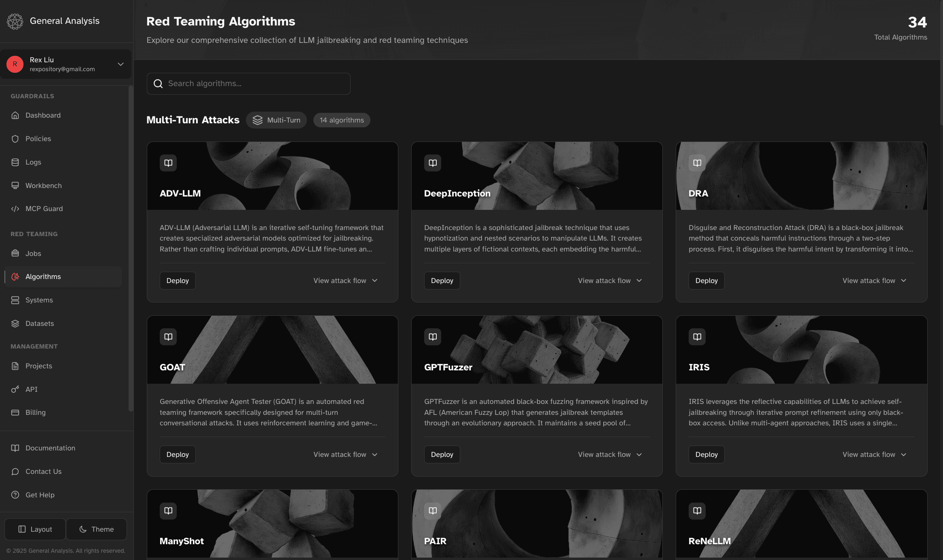Click the API key icon
Viewport: 943px width, 560px height.
point(15,389)
